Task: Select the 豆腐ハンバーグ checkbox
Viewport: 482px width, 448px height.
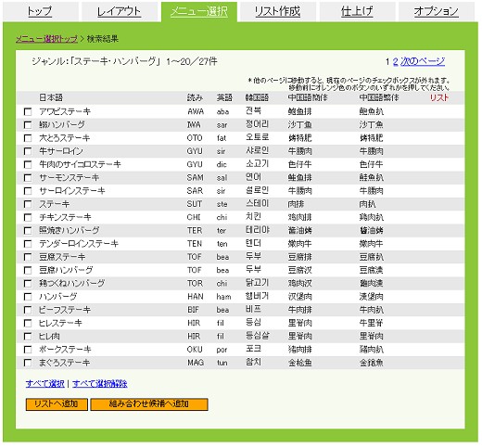Action: pyautogui.click(x=28, y=270)
